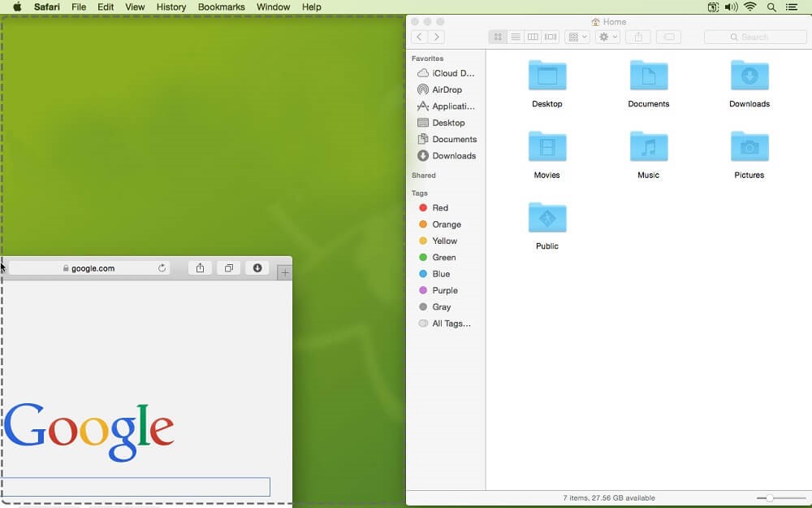Open Spotlight search in menu bar

771,7
